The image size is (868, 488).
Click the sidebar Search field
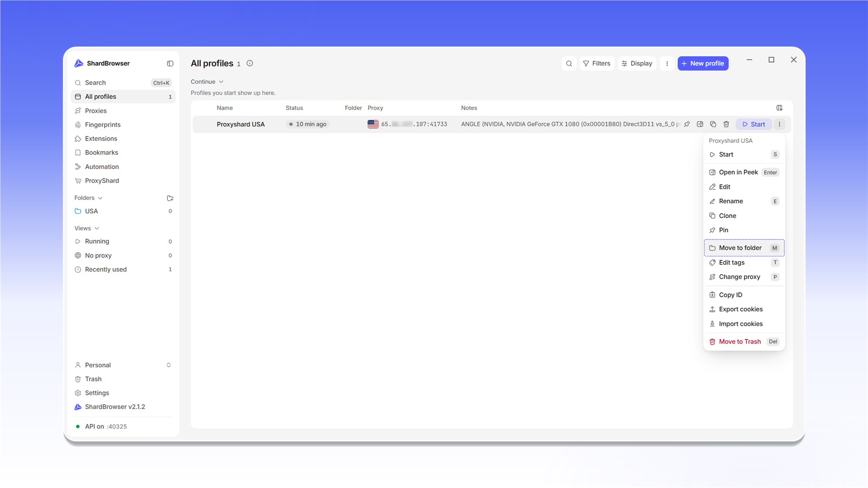pyautogui.click(x=123, y=83)
